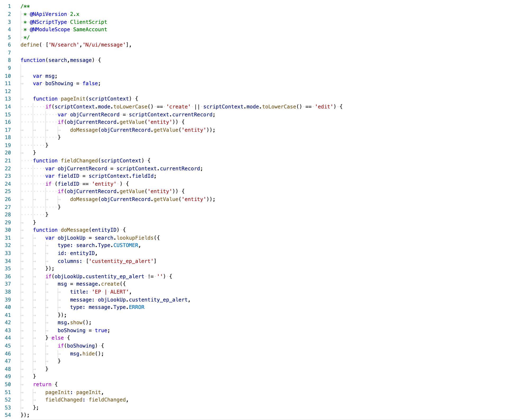The image size is (520, 420).
Task: Click line number 13 in the gutter
Action: coord(8,99)
